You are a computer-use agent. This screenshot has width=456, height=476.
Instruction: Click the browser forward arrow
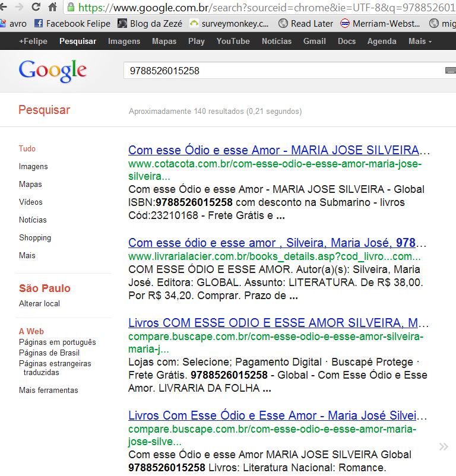tap(19, 7)
